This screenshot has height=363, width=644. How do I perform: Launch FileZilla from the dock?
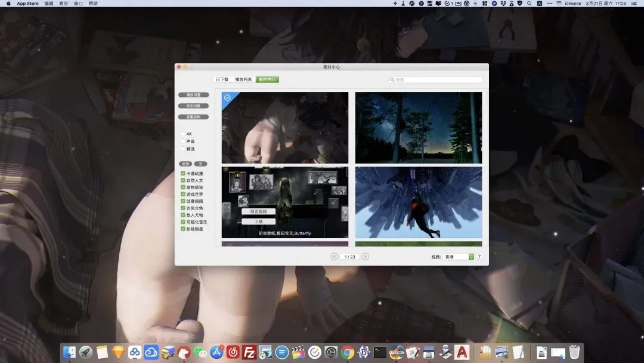tap(249, 352)
